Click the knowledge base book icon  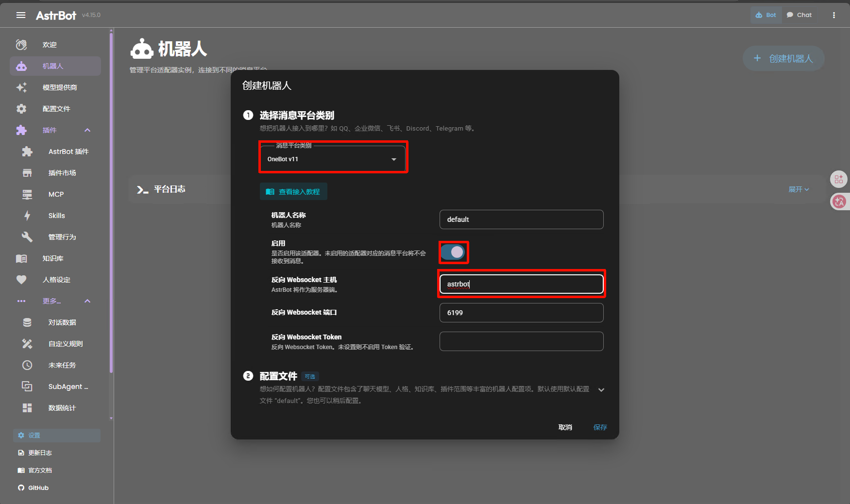click(x=21, y=258)
